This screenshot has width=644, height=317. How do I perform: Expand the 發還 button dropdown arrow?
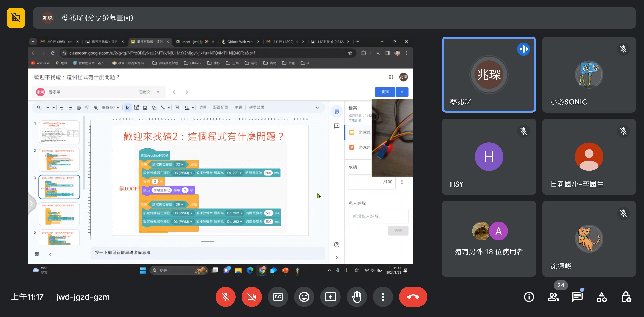pos(402,92)
